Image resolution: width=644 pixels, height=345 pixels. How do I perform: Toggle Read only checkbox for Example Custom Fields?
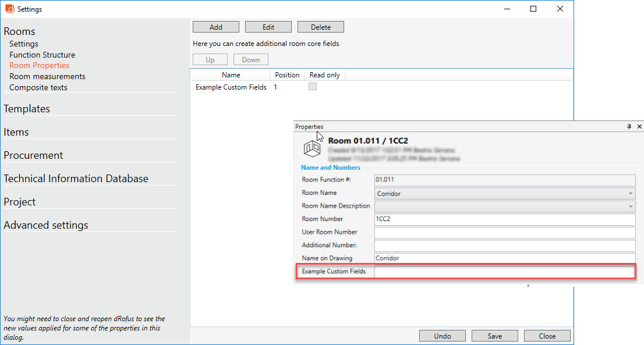pos(313,87)
